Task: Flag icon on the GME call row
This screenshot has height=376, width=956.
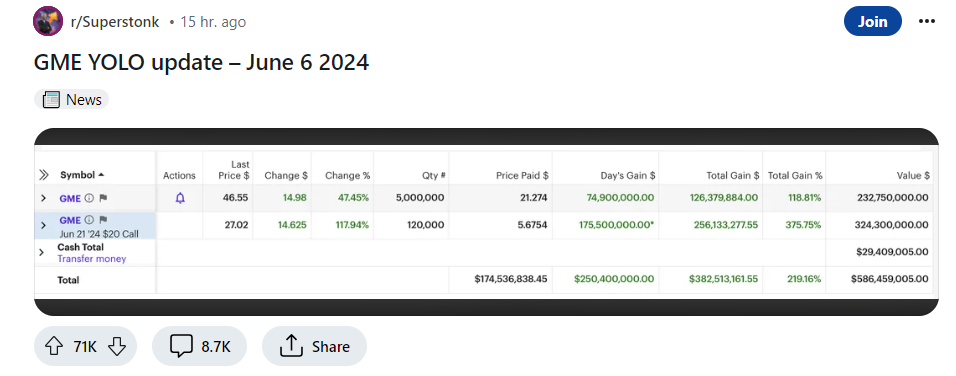Action: tap(103, 220)
